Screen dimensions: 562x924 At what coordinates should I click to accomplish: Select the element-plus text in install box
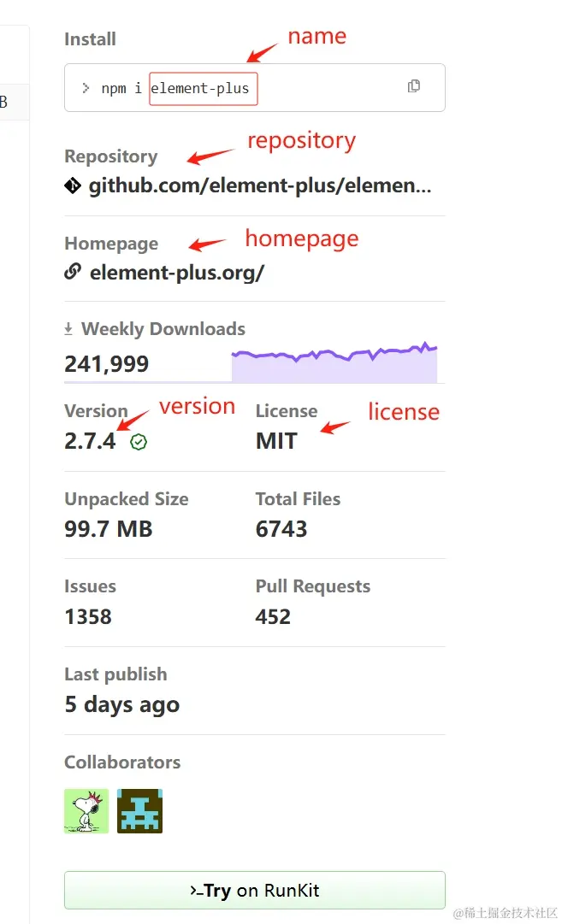coord(200,88)
